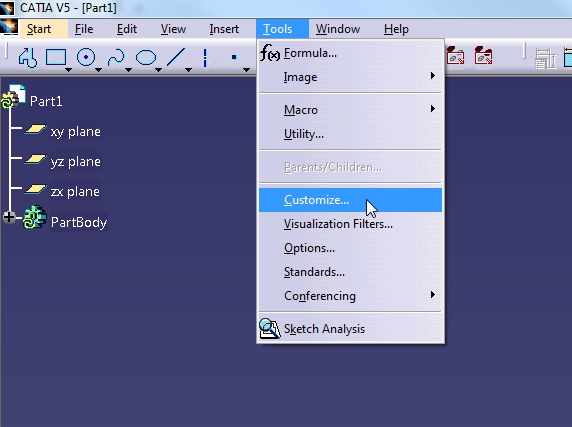Click the Part1 document icon

(13, 96)
